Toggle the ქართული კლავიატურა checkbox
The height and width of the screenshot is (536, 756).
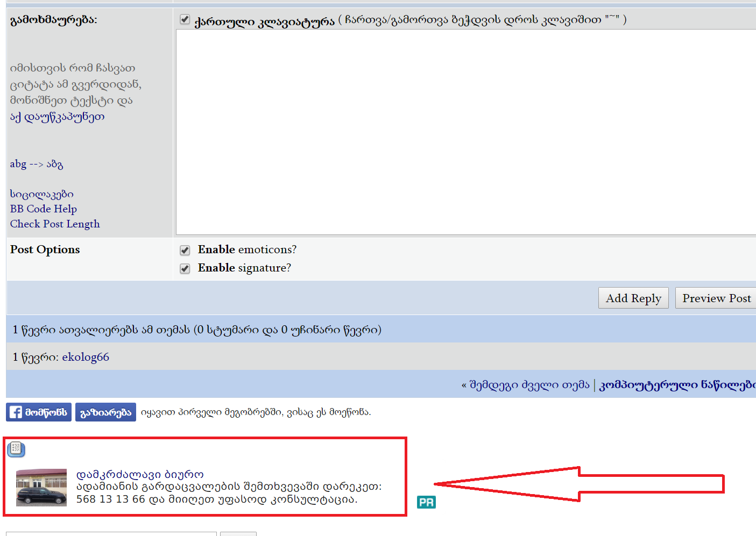[185, 19]
